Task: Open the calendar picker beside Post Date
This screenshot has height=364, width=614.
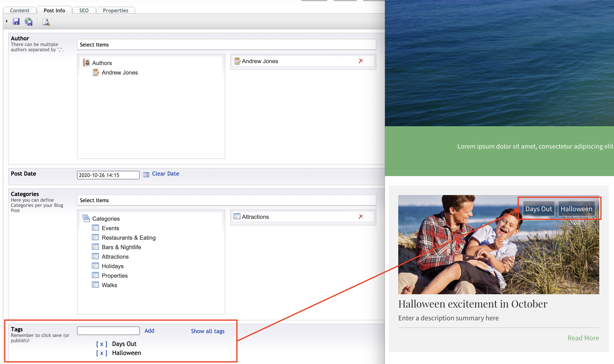Action: click(x=146, y=175)
